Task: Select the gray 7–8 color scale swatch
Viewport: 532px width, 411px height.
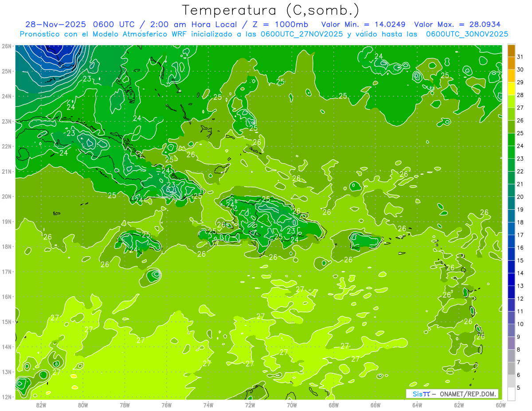Action: coord(511,356)
